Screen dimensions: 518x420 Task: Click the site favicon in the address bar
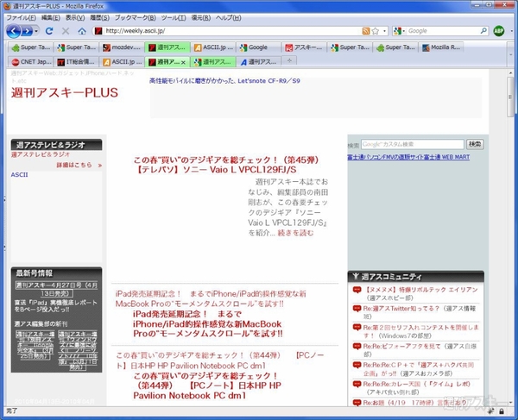[98, 31]
